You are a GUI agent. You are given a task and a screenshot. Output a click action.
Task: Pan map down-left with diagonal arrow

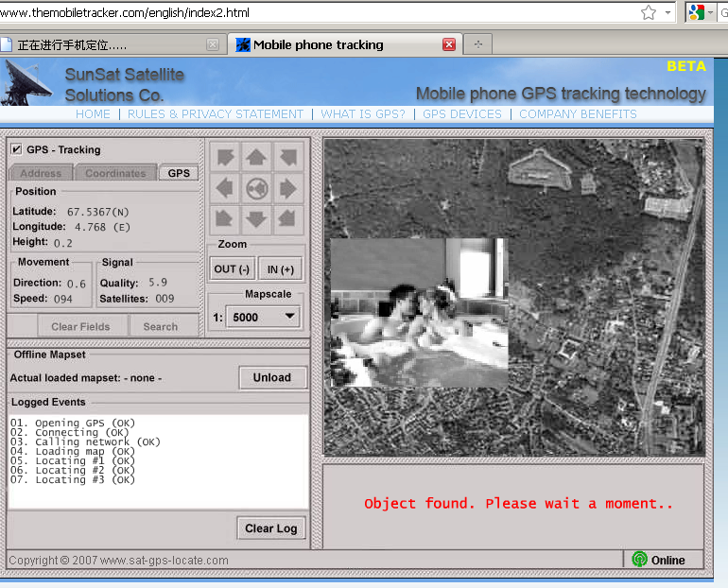point(225,219)
